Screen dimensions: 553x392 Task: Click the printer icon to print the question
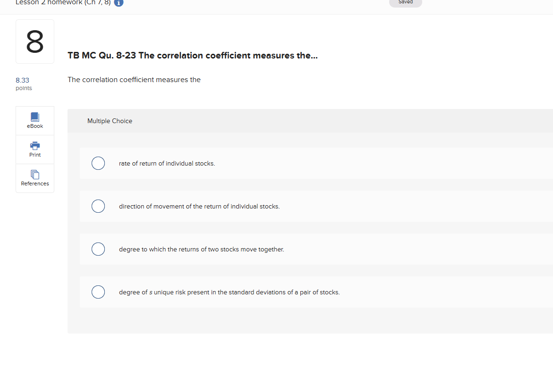[34, 146]
